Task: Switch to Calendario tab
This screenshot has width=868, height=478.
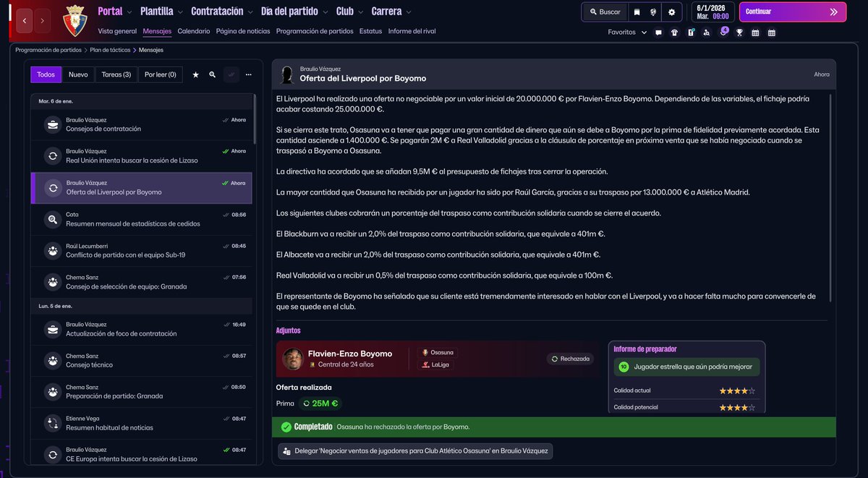Action: tap(194, 31)
